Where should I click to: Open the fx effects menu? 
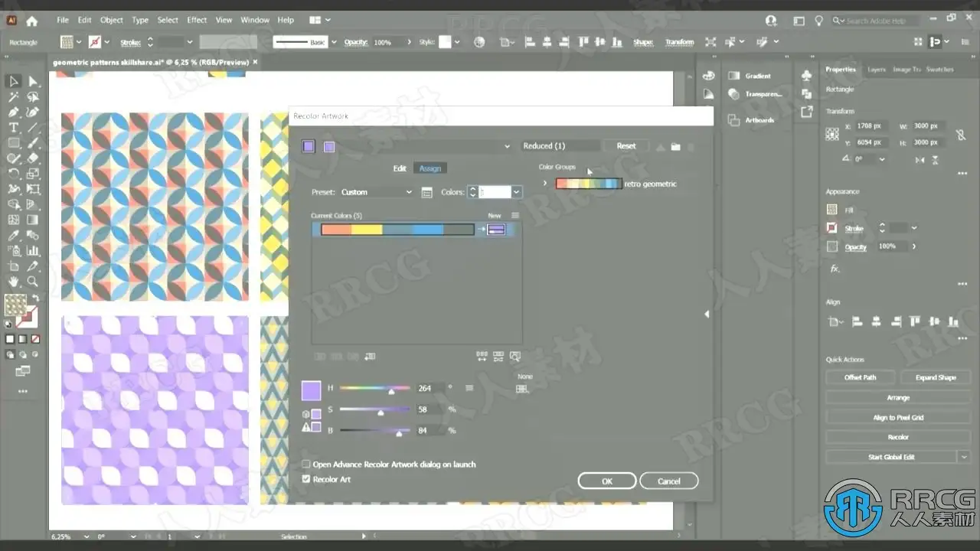click(x=835, y=269)
